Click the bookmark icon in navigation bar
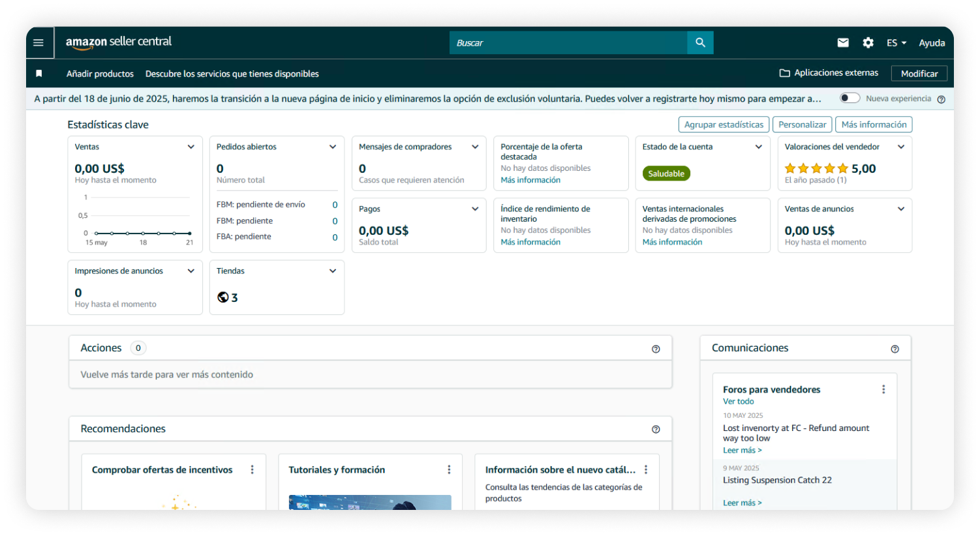The width and height of the screenshot is (980, 536). click(x=39, y=74)
